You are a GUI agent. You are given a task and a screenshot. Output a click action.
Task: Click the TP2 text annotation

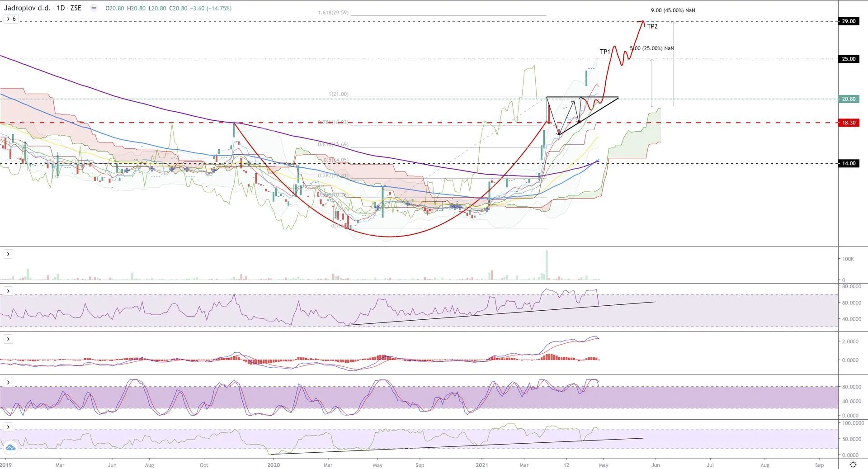point(652,26)
